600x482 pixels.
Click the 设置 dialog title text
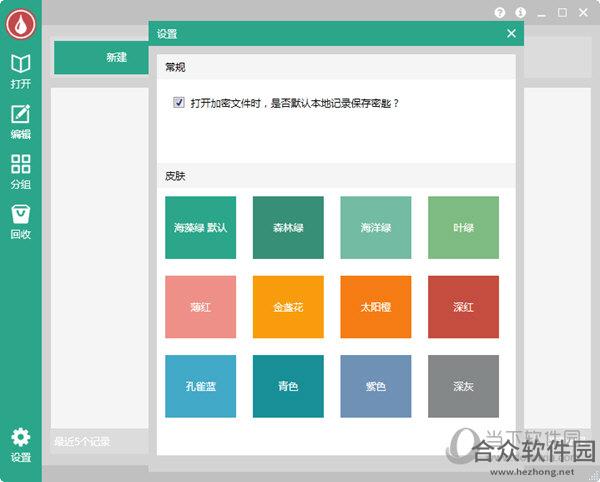point(167,34)
